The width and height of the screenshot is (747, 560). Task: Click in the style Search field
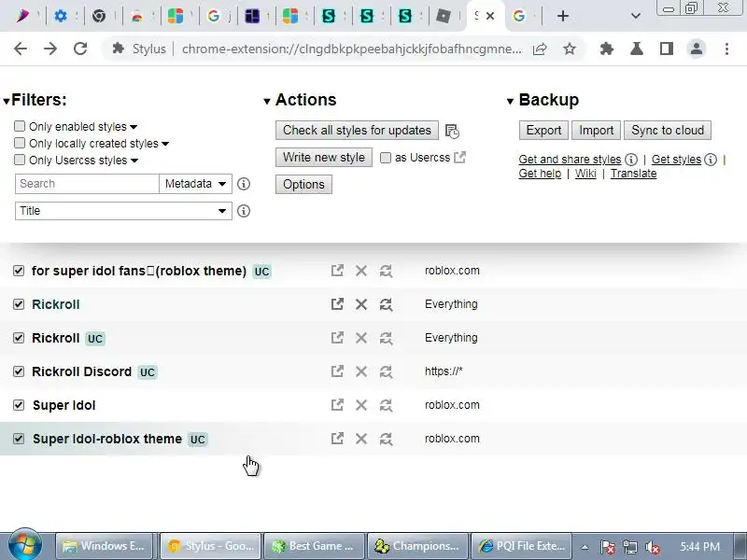pyautogui.click(x=87, y=184)
